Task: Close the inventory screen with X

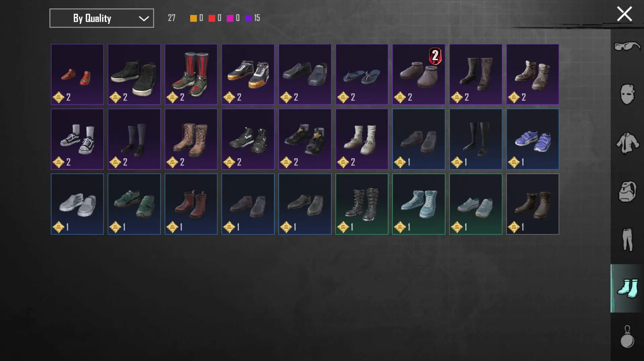Action: [624, 14]
